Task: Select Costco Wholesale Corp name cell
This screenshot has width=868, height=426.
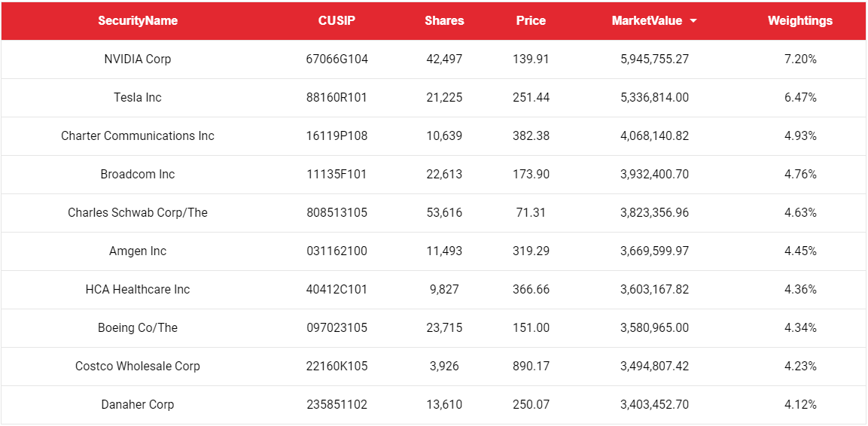Action: (x=138, y=367)
